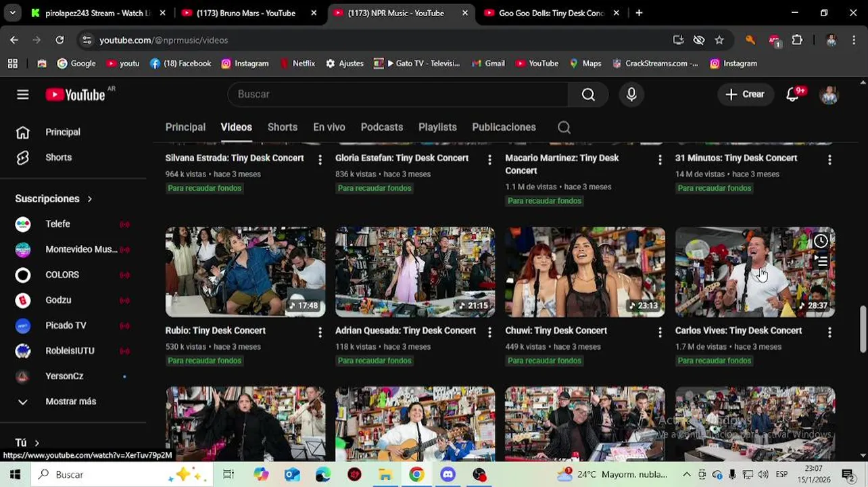Open Chrome from the taskbar
The width and height of the screenshot is (868, 487).
coord(416,474)
